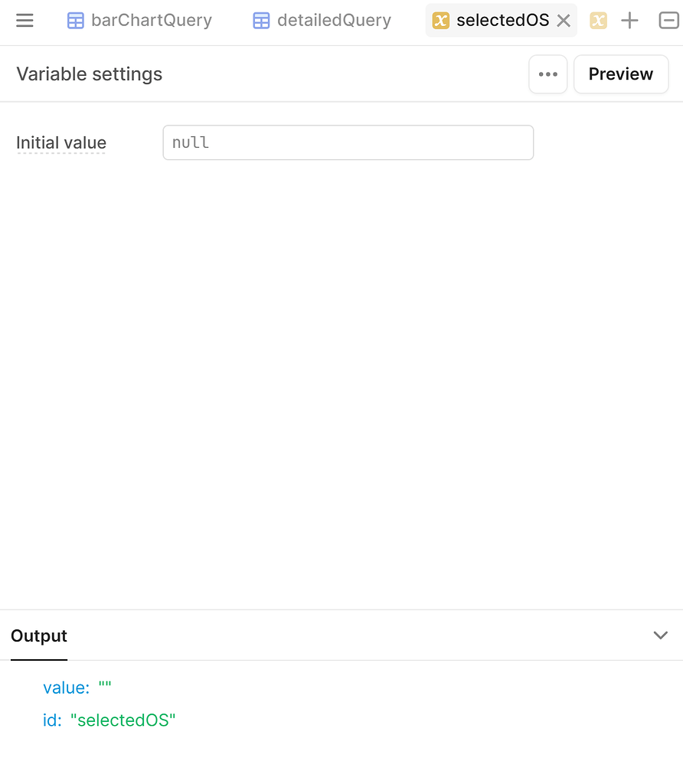Click the green value string in Output
The width and height of the screenshot is (683, 784).
(x=105, y=688)
